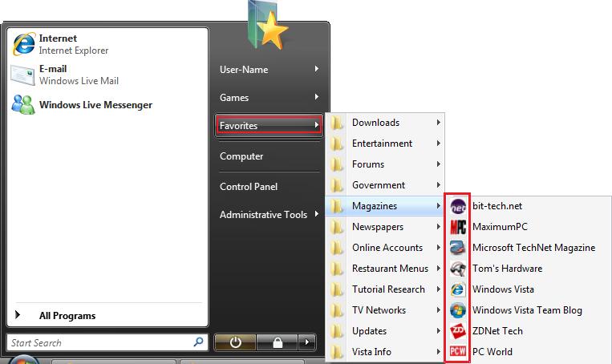Viewport: 612px width, 364px height.
Task: Click the MaximumPC favicon icon
Action: click(458, 227)
